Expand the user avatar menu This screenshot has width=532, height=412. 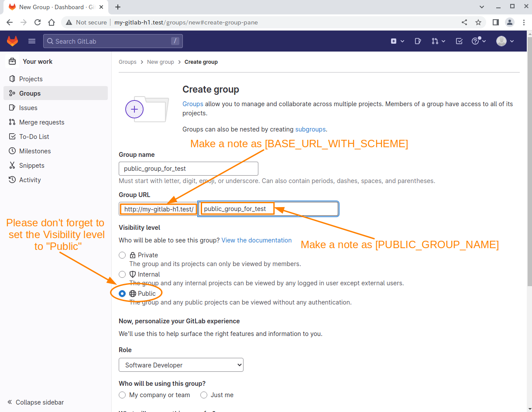[x=505, y=41]
